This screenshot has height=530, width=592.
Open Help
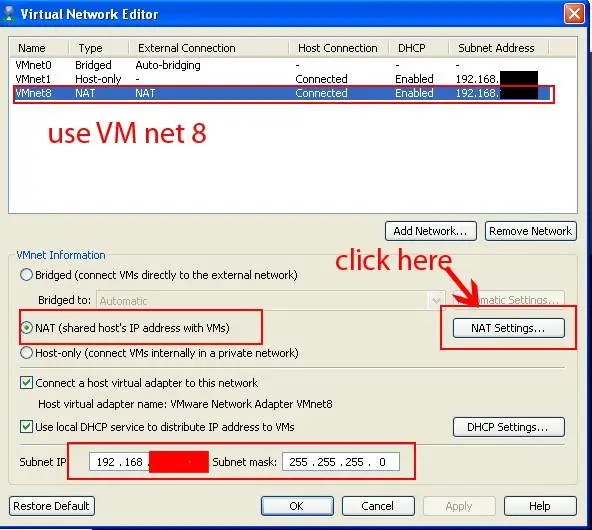[x=540, y=506]
